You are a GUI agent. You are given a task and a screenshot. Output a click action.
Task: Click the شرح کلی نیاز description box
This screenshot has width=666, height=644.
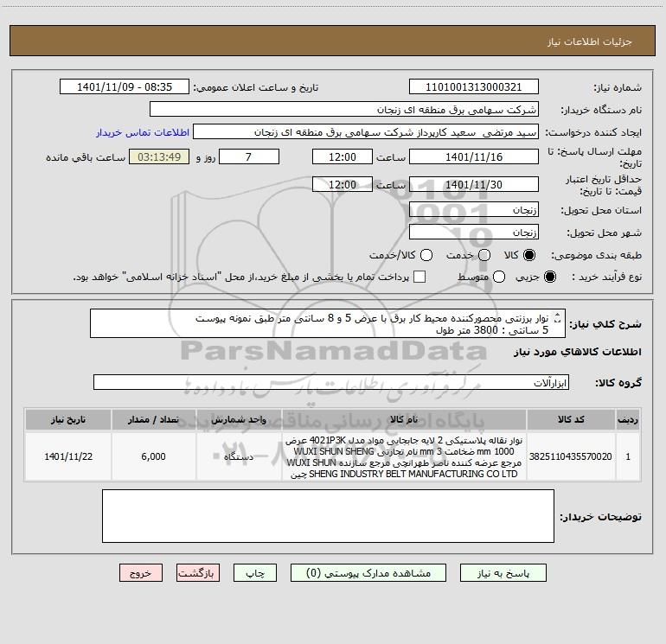coord(328,323)
